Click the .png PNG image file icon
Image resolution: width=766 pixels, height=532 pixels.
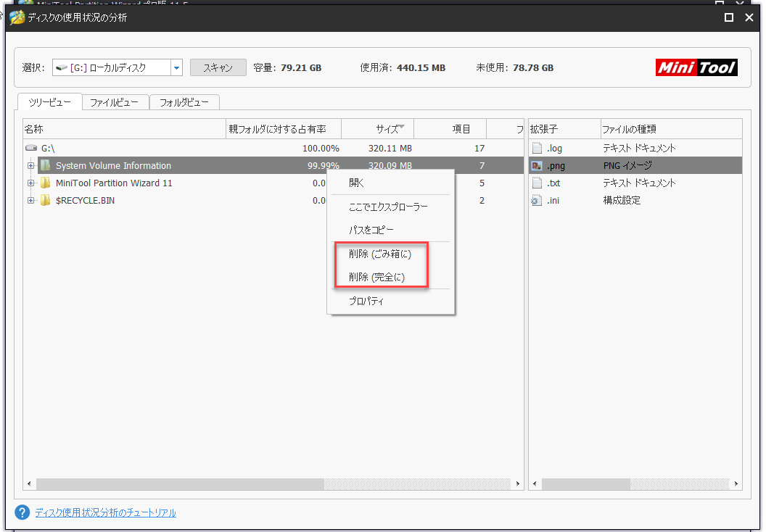539,165
